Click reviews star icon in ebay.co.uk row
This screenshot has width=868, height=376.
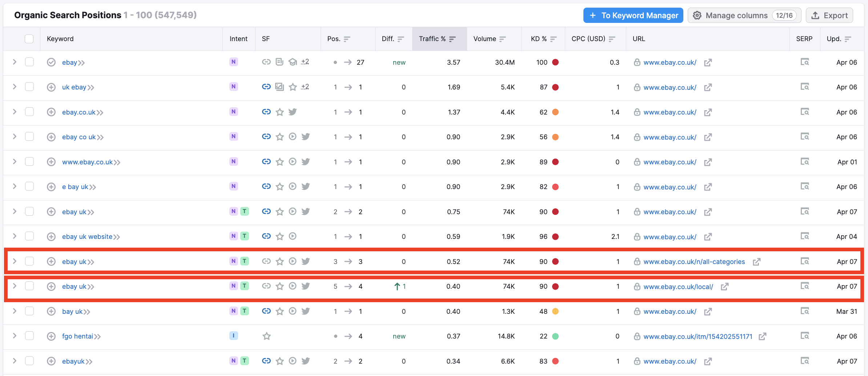280,112
